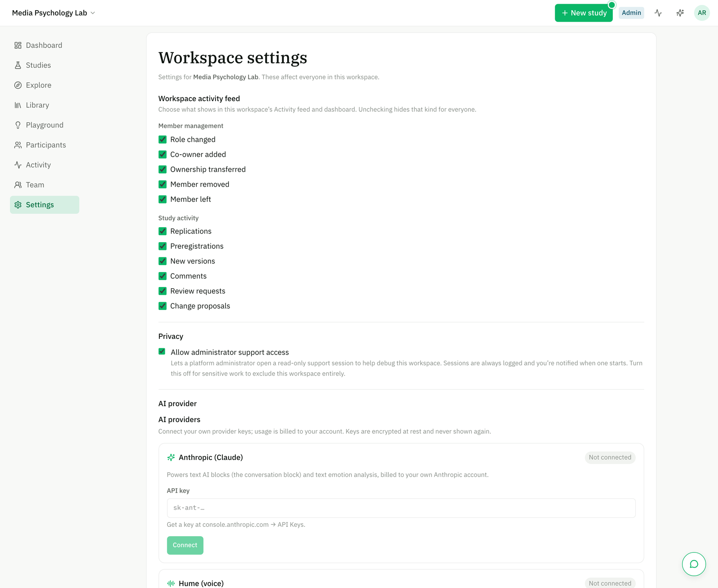This screenshot has width=718, height=588.
Task: Uncheck New versions
Action: pyautogui.click(x=162, y=261)
